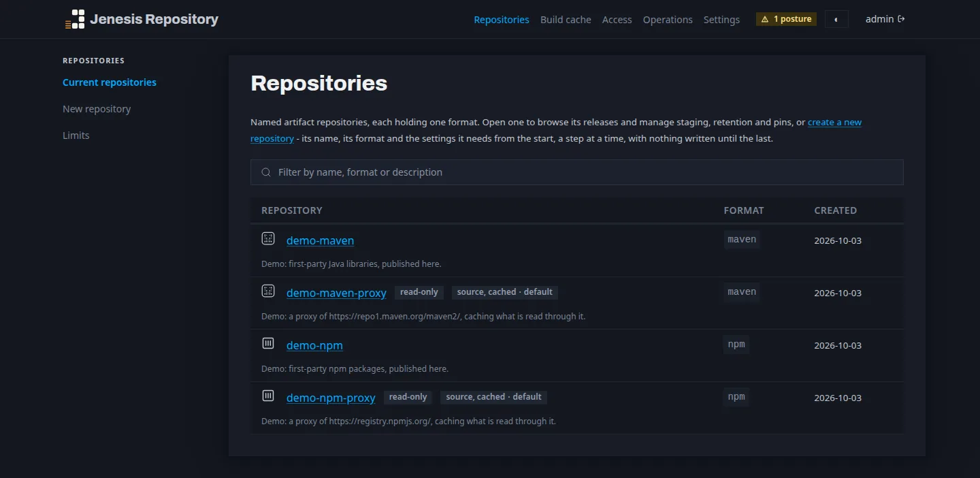Open the demo-npm repository link
Image resolution: width=980 pixels, height=478 pixels.
pyautogui.click(x=314, y=345)
